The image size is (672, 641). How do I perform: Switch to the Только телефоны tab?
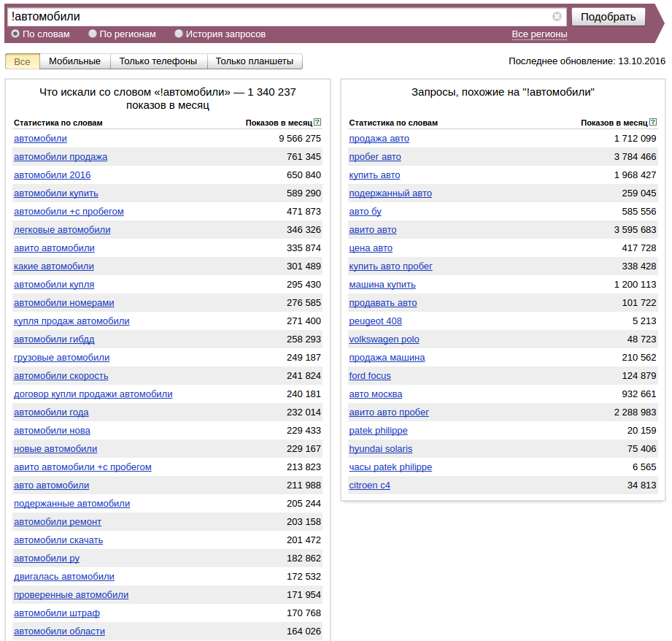coord(158,61)
